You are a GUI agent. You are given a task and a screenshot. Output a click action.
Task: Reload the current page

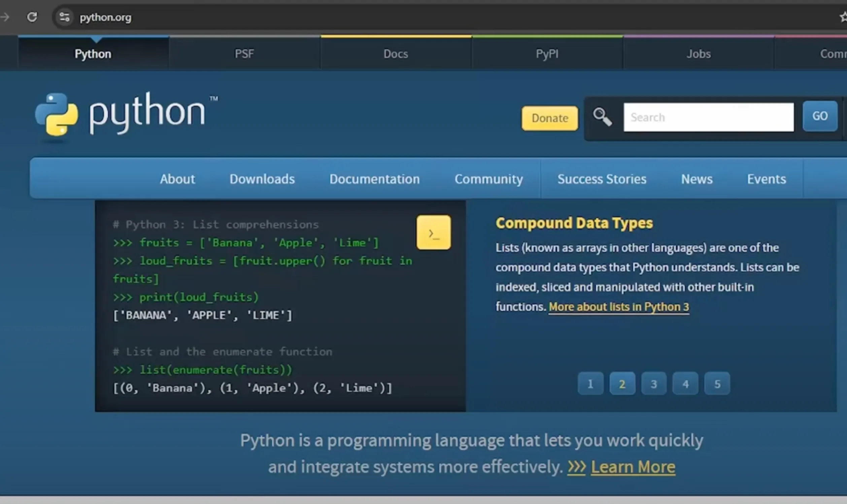(x=32, y=16)
